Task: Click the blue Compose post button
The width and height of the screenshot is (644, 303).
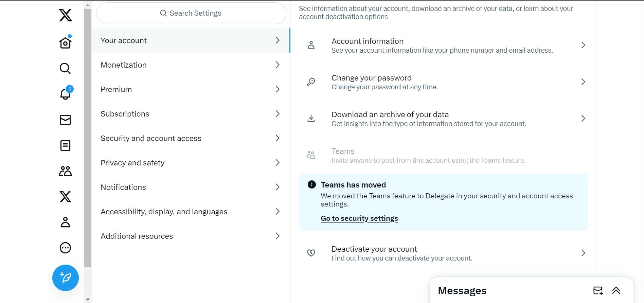Action: [x=65, y=278]
